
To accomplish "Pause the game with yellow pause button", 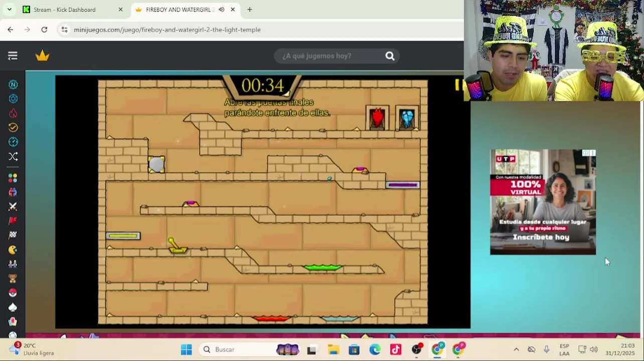I will click(x=458, y=85).
